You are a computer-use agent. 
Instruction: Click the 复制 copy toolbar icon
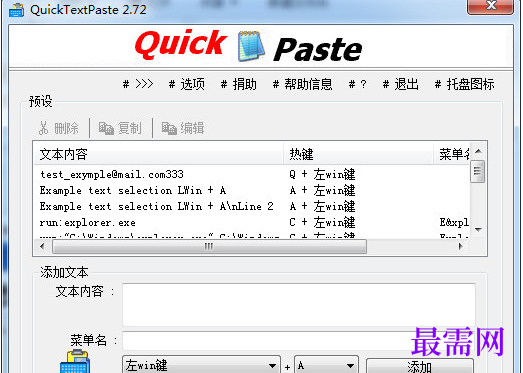pyautogui.click(x=106, y=128)
